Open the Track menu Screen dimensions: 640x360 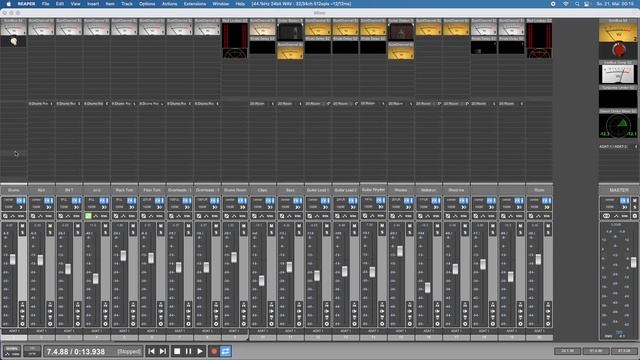127,4
